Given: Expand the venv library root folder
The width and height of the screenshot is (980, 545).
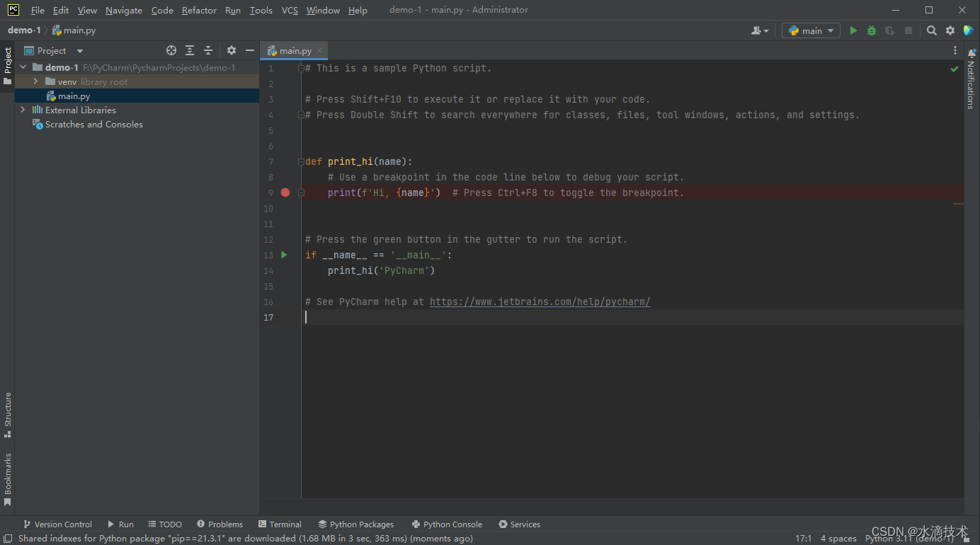Looking at the screenshot, I should pyautogui.click(x=35, y=81).
